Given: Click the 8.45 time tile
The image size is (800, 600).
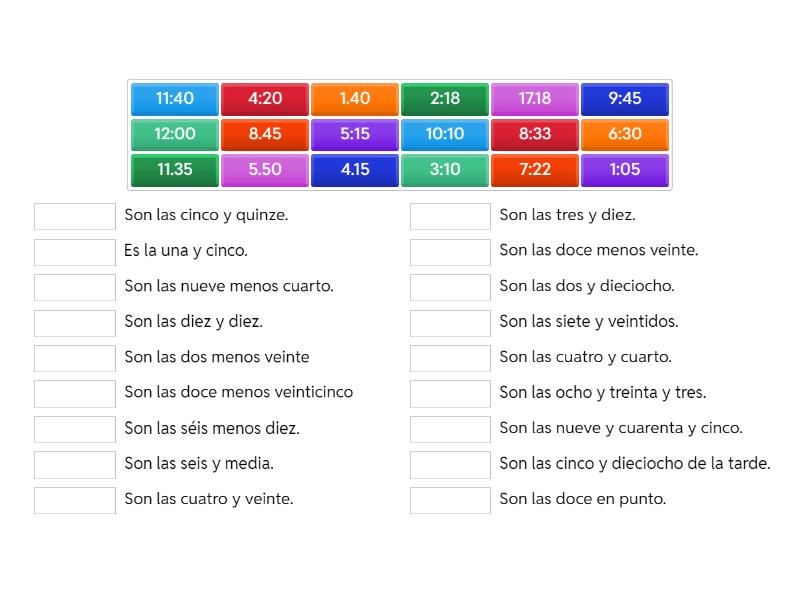Looking at the screenshot, I should click(265, 134).
